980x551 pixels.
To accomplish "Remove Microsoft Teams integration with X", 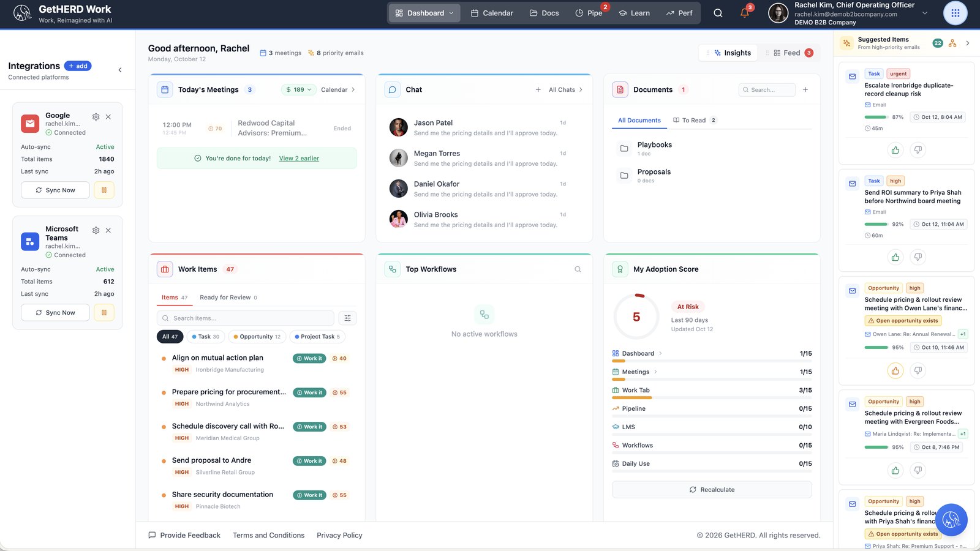I will 108,230.
